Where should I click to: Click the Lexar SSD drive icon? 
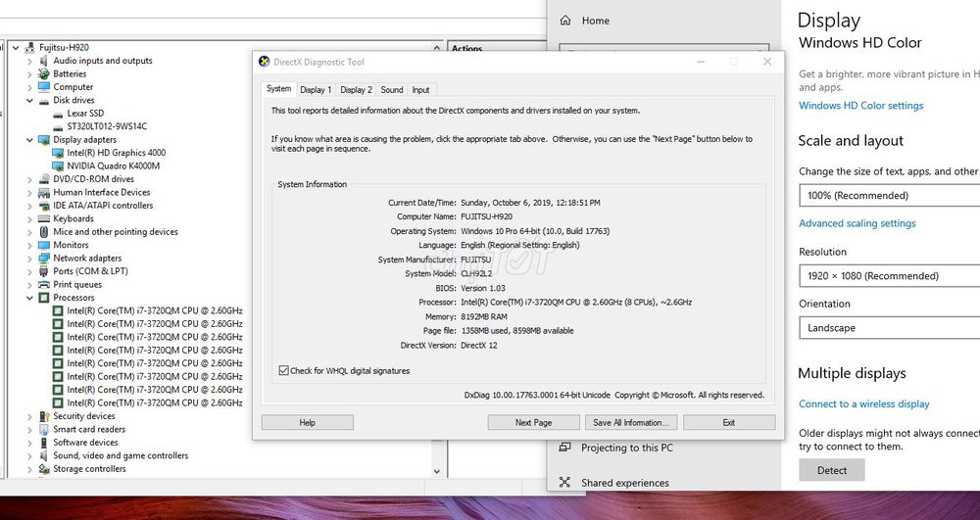pos(58,114)
